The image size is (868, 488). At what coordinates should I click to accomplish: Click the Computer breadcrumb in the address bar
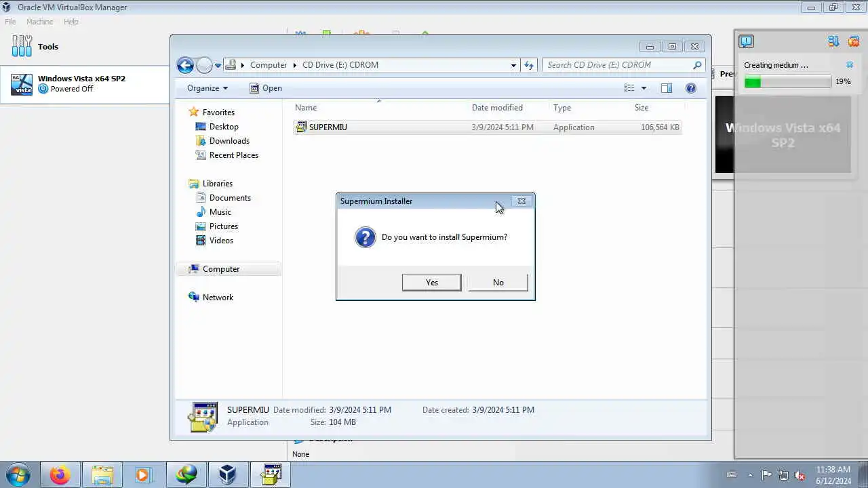pyautogui.click(x=269, y=65)
